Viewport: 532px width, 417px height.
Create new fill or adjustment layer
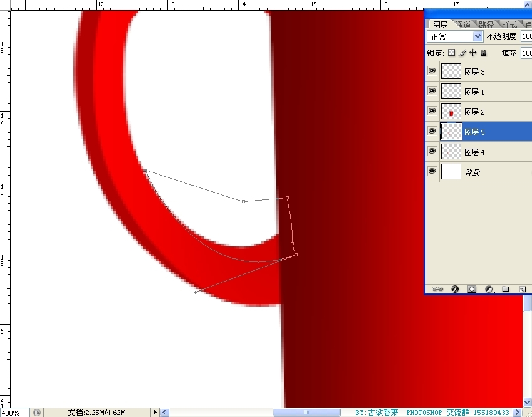pyautogui.click(x=489, y=289)
